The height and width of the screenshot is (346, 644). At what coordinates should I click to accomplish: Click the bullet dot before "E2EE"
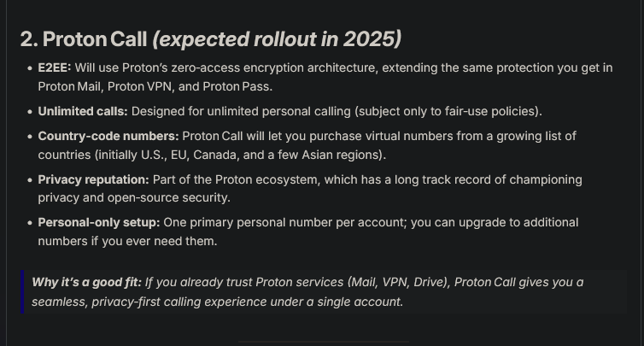(x=30, y=67)
